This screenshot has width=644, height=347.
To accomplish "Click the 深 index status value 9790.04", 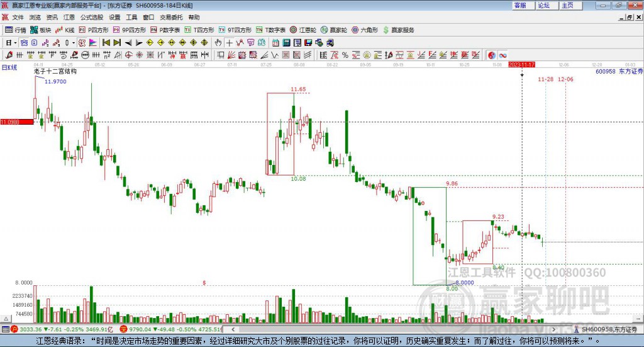I will (x=140, y=329).
